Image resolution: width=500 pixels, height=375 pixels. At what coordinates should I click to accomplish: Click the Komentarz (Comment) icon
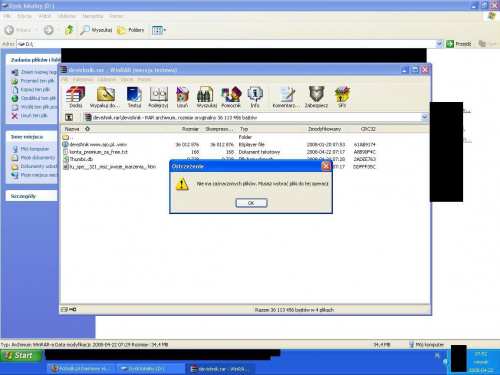(x=287, y=97)
